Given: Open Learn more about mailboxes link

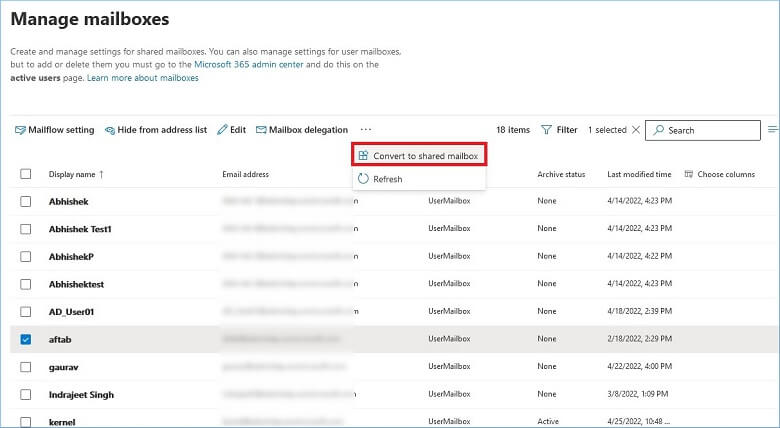Looking at the screenshot, I should point(143,78).
